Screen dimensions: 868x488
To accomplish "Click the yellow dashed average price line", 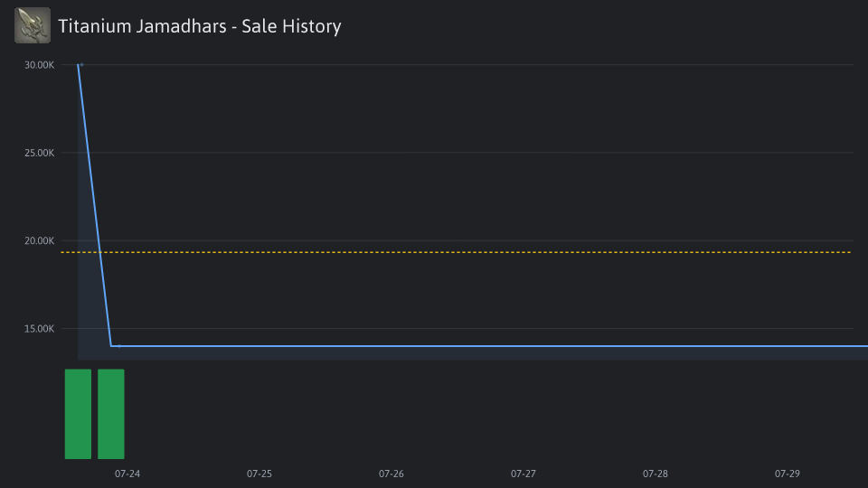I will [456, 252].
